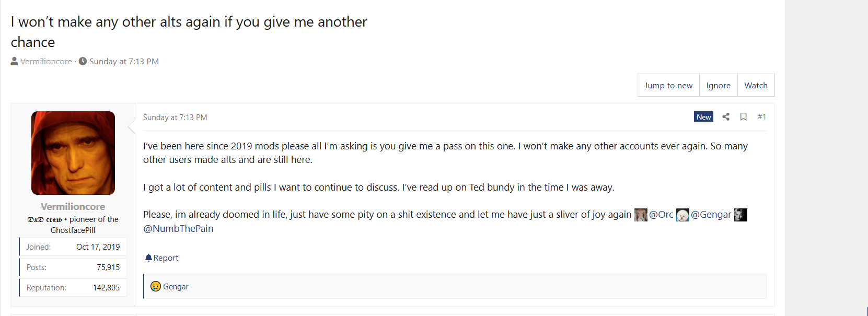Click the small avatar before @NumbThePain
Viewport: 868px width, 316px height.
740,215
